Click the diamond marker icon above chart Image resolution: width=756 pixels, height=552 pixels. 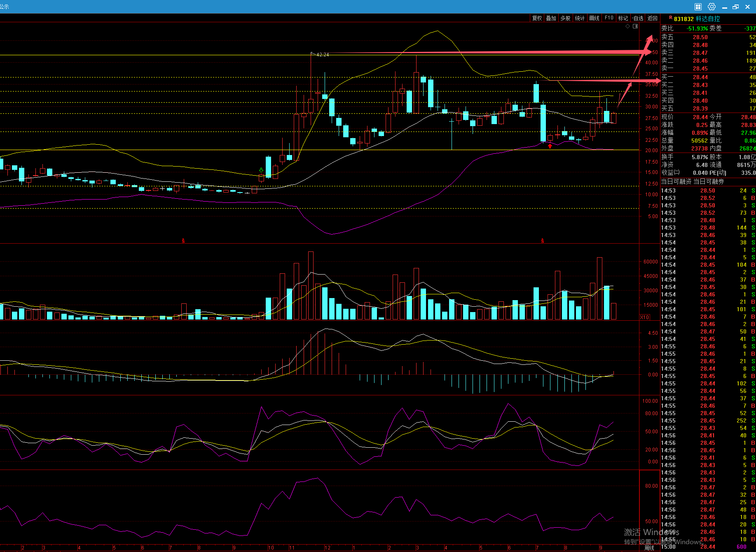pyautogui.click(x=628, y=26)
